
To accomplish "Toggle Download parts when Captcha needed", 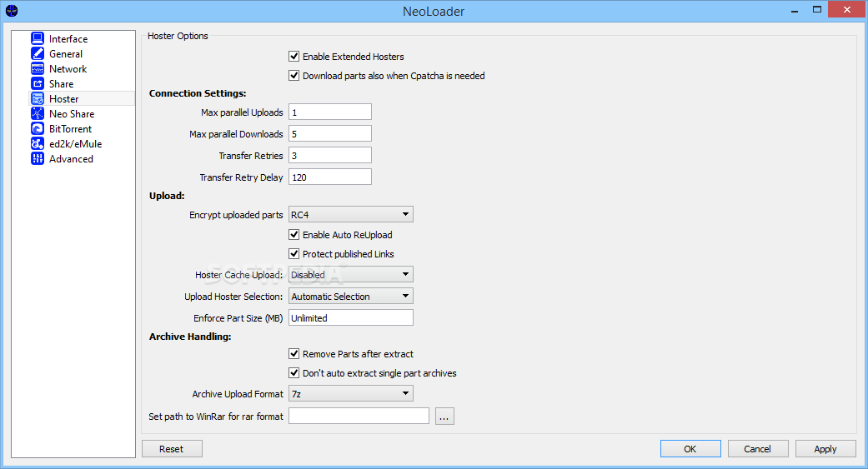I will click(294, 75).
